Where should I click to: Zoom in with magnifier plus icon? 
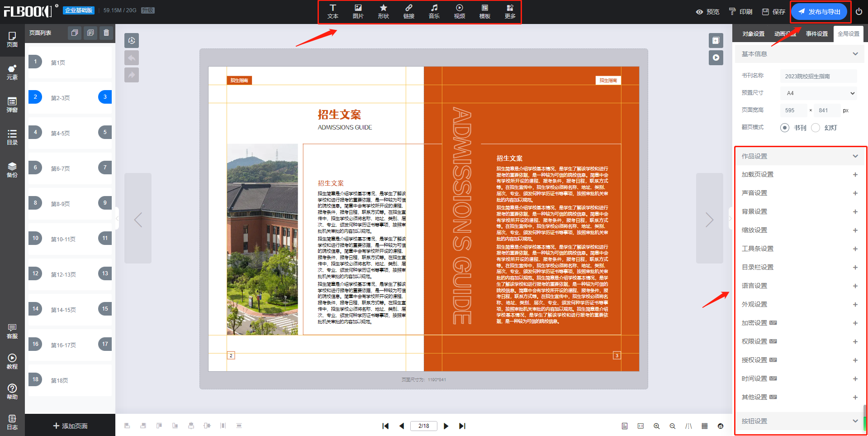pyautogui.click(x=656, y=426)
